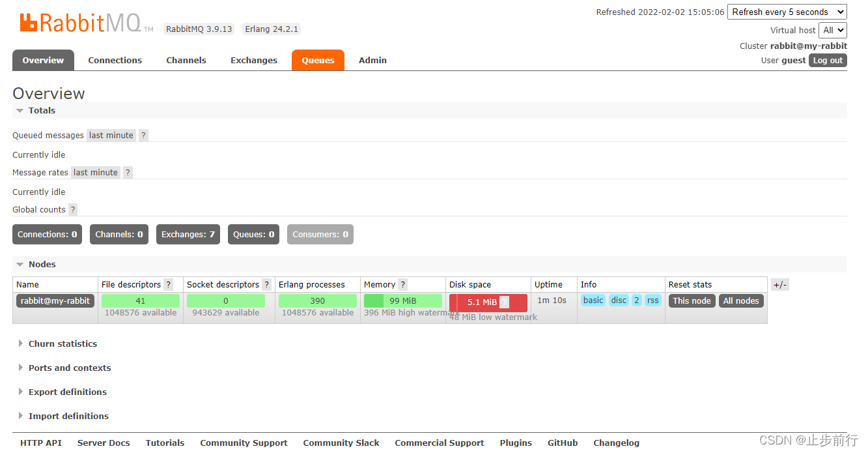
Task: Open the rabbit@my-rabbit node link
Action: click(55, 300)
